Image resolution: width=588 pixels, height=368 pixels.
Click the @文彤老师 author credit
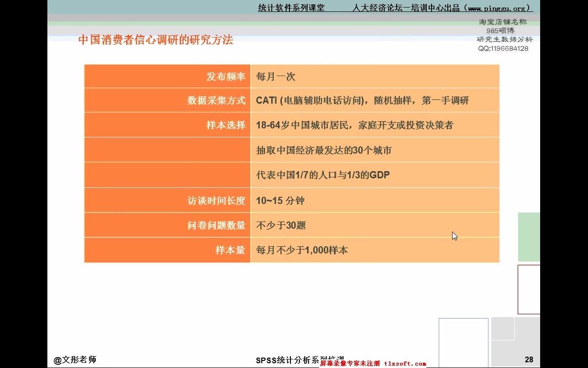[75, 359]
